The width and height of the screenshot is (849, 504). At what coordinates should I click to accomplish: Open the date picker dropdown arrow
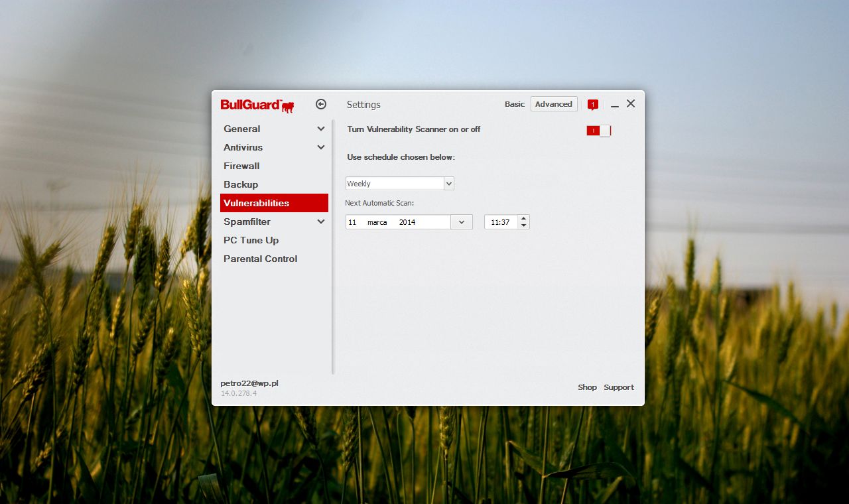(x=462, y=222)
